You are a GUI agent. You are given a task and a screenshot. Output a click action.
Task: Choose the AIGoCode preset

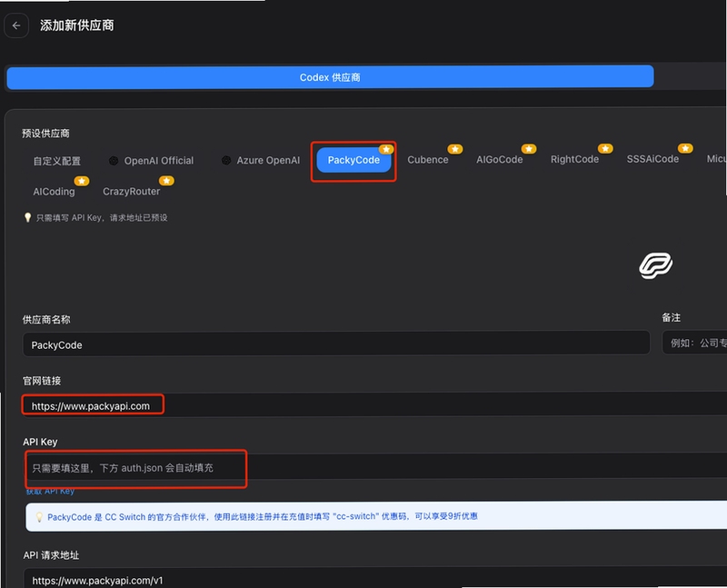pyautogui.click(x=499, y=160)
